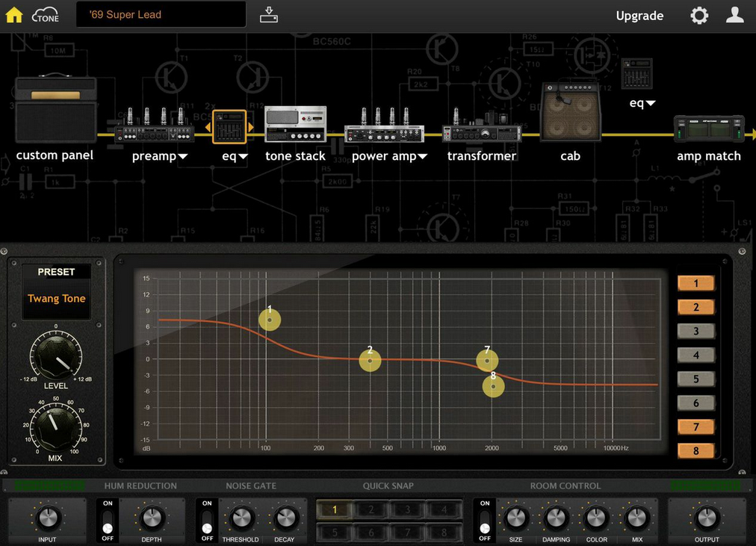Select EQ node 2 on graph
This screenshot has width=756, height=546.
click(x=370, y=361)
